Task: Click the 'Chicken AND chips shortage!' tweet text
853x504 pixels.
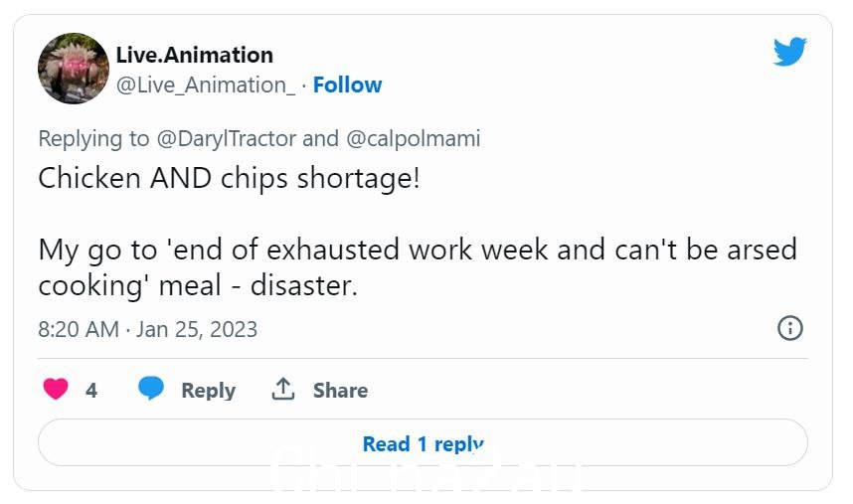Action: (229, 178)
